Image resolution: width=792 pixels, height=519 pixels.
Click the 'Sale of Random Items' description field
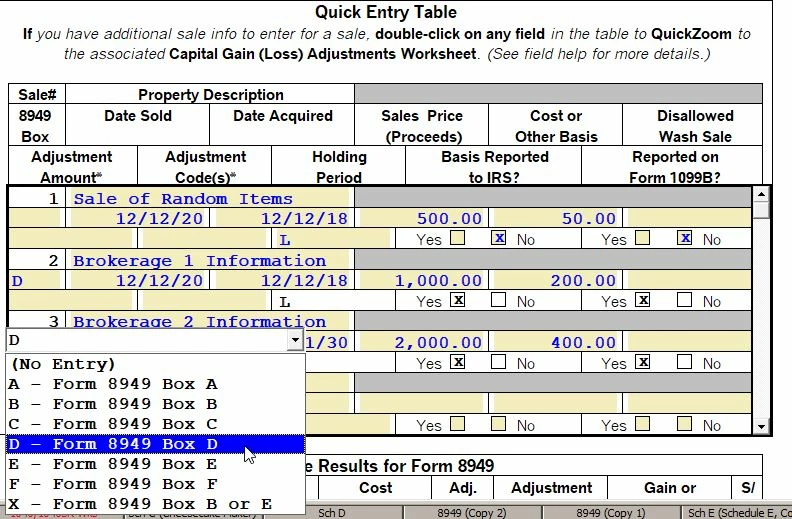click(x=210, y=198)
